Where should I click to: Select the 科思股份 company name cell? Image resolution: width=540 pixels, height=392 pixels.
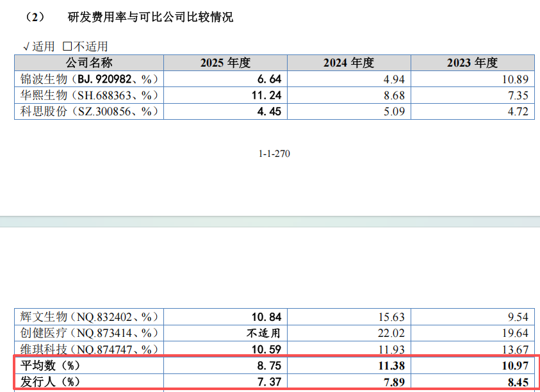[x=89, y=111]
